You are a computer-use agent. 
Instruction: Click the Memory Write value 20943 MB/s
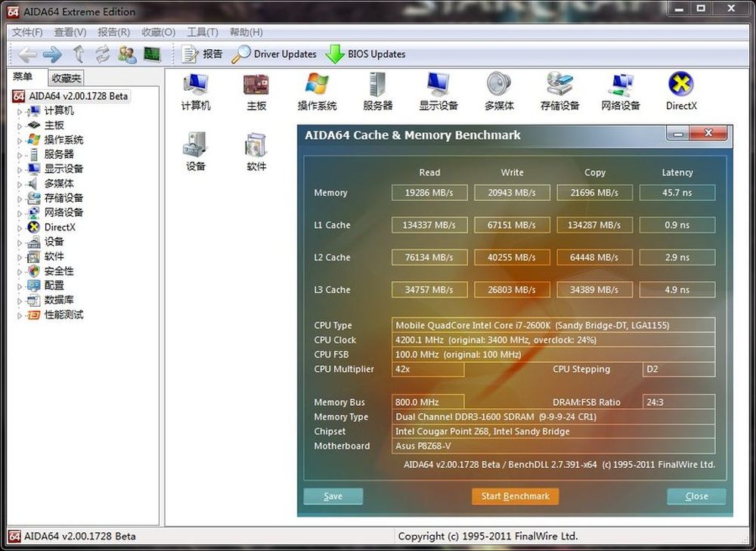512,193
